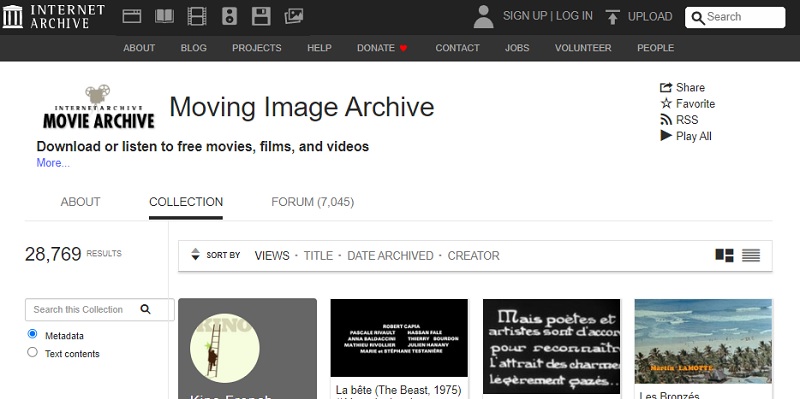Open Blog in the top navigation
The image size is (800, 399).
pyautogui.click(x=193, y=48)
